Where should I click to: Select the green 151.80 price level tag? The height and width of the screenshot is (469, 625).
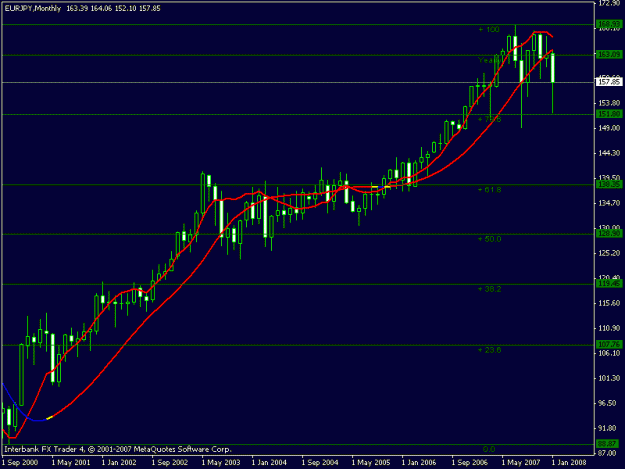609,114
